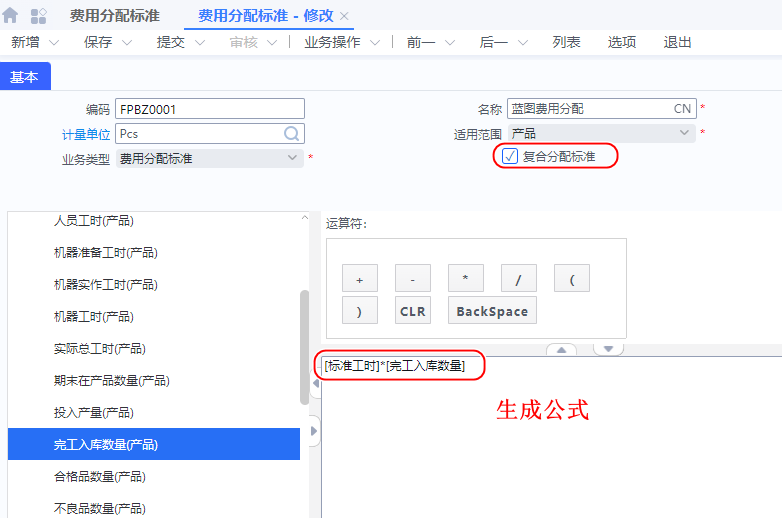
Task: Open the app grid menu icon
Action: [x=39, y=16]
